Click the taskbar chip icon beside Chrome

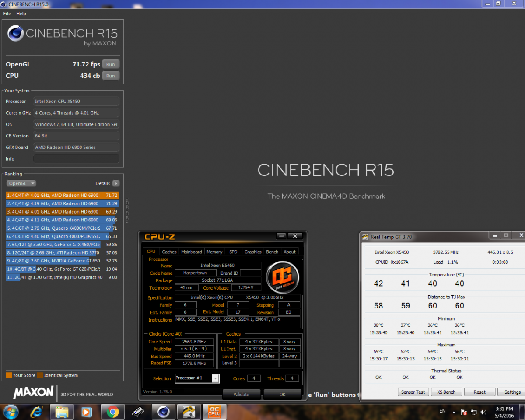[138, 412]
